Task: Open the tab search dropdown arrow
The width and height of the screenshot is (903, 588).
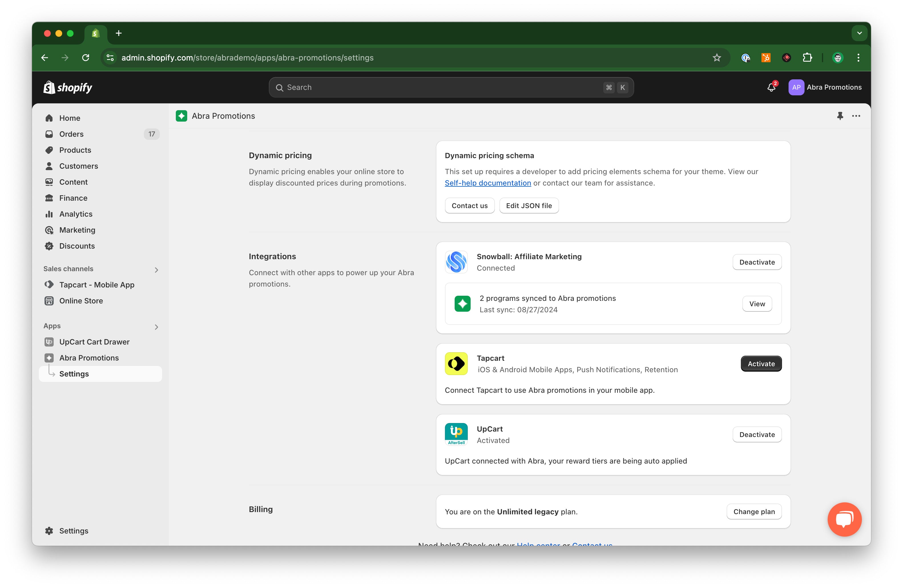Action: click(x=859, y=33)
